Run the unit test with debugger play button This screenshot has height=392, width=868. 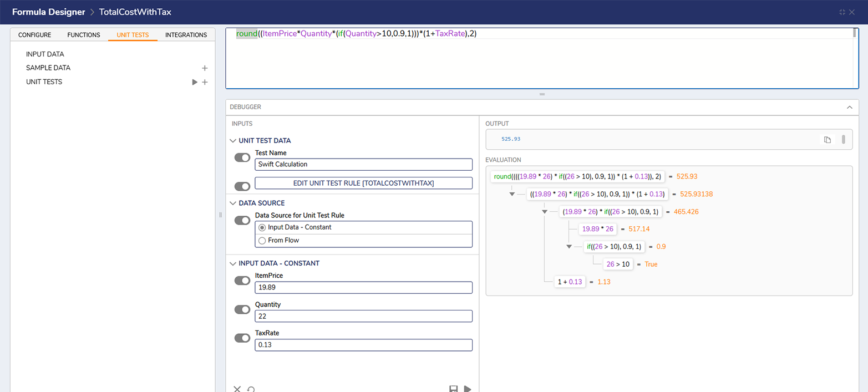point(468,389)
